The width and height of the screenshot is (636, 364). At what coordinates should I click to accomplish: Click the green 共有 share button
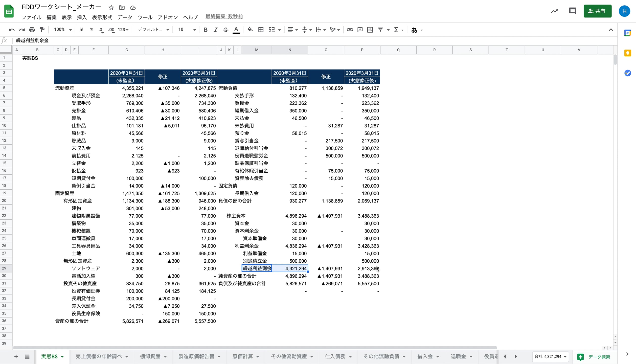point(597,11)
